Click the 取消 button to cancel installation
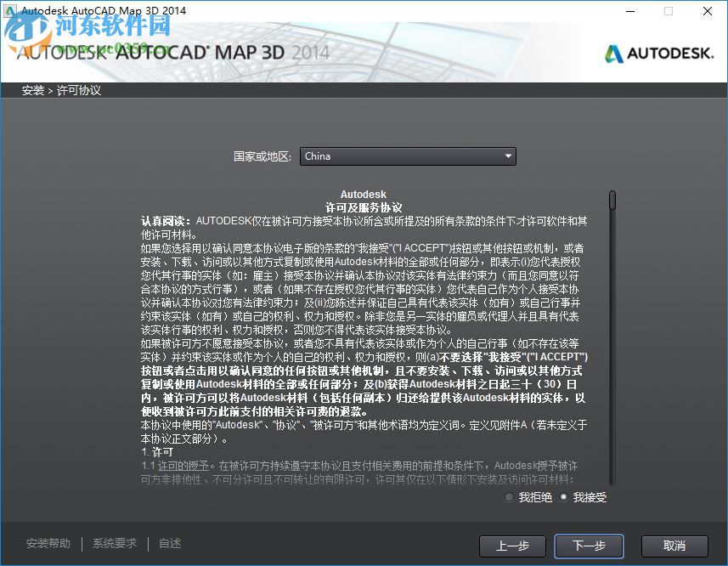 click(x=674, y=546)
